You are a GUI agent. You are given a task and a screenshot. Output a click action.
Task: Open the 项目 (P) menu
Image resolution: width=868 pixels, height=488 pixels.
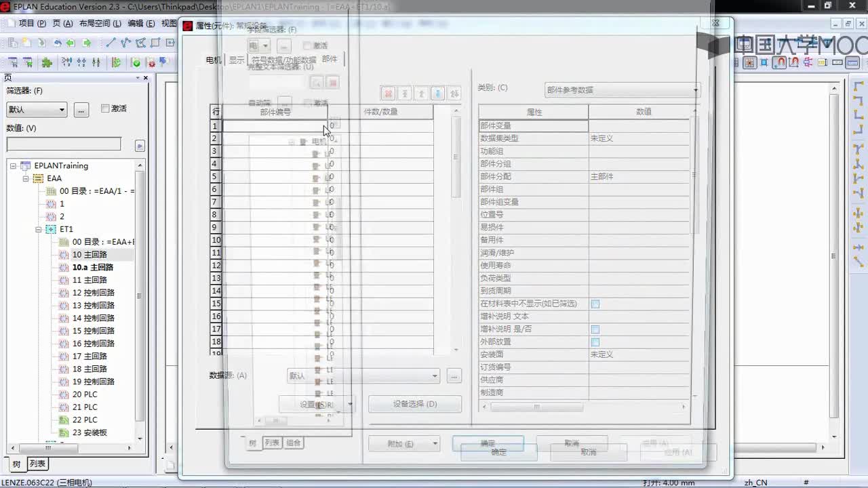(33, 23)
